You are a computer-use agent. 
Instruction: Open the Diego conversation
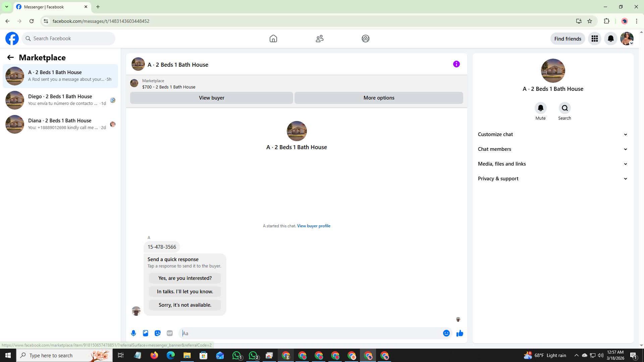[60, 100]
